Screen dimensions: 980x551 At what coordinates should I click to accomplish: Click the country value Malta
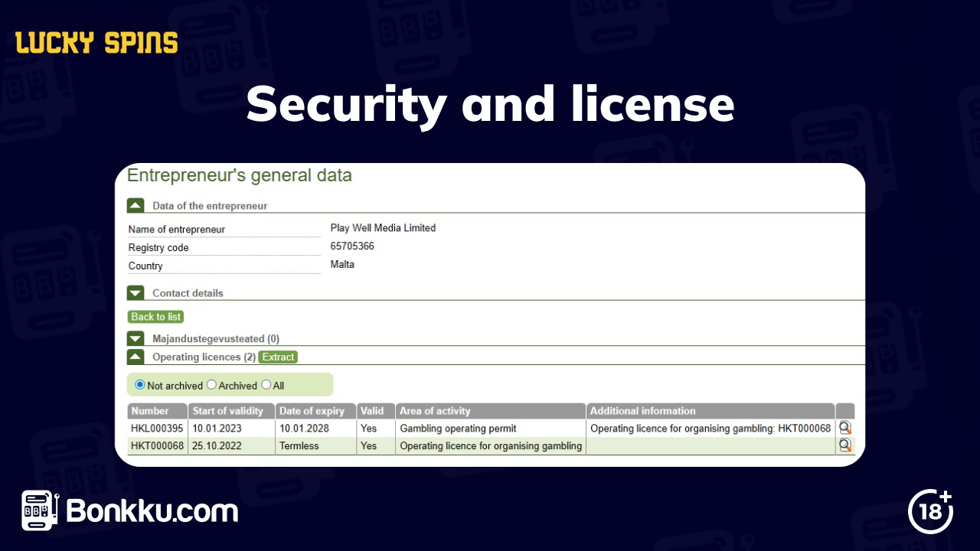coord(342,265)
